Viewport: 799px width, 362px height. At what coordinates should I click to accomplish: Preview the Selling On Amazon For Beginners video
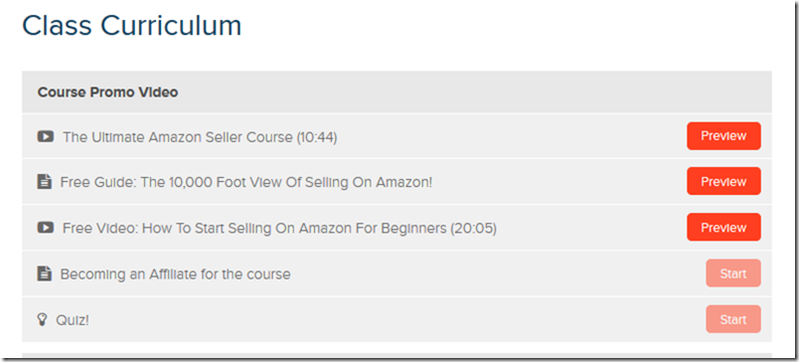pyautogui.click(x=724, y=227)
